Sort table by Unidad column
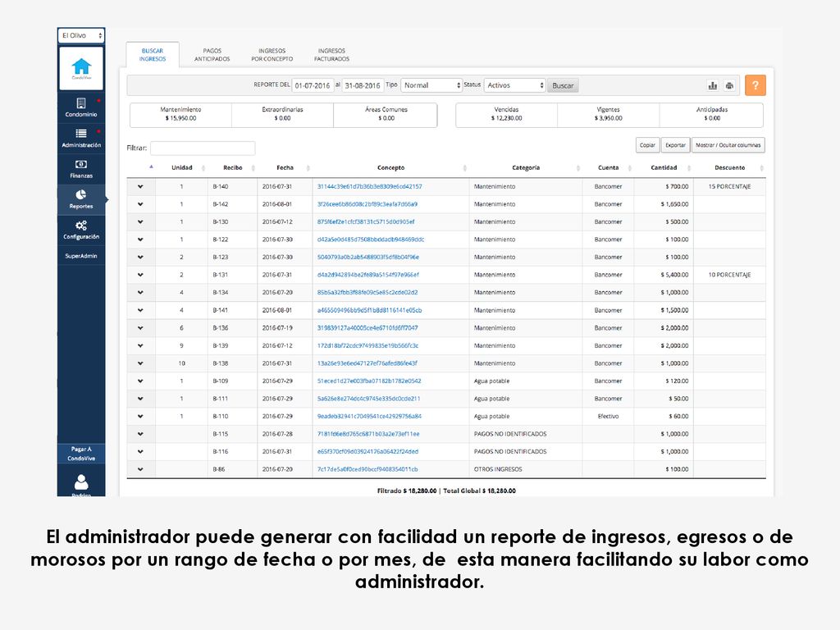 (181, 167)
